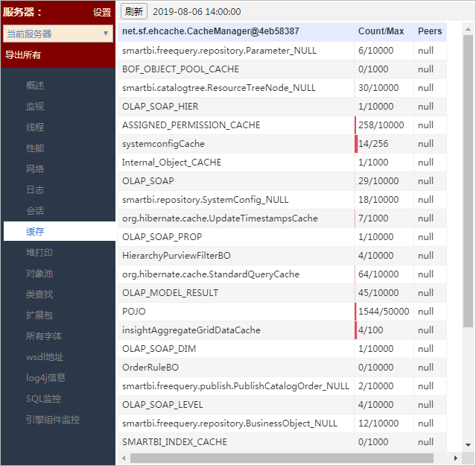Open the SQL监控 page
476x466 pixels.
click(x=44, y=399)
